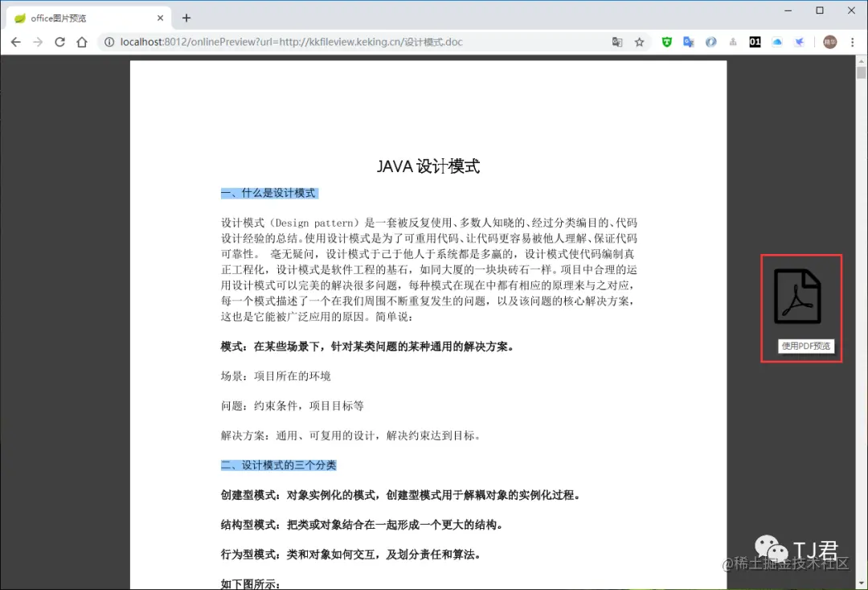Open the 精华 profile avatar menu

[x=831, y=42]
